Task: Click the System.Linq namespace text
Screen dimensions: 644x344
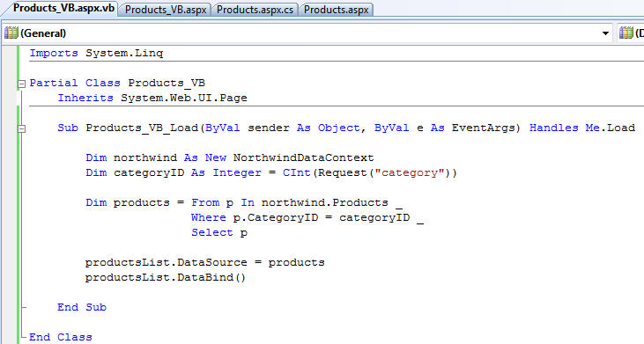Action: tap(124, 54)
